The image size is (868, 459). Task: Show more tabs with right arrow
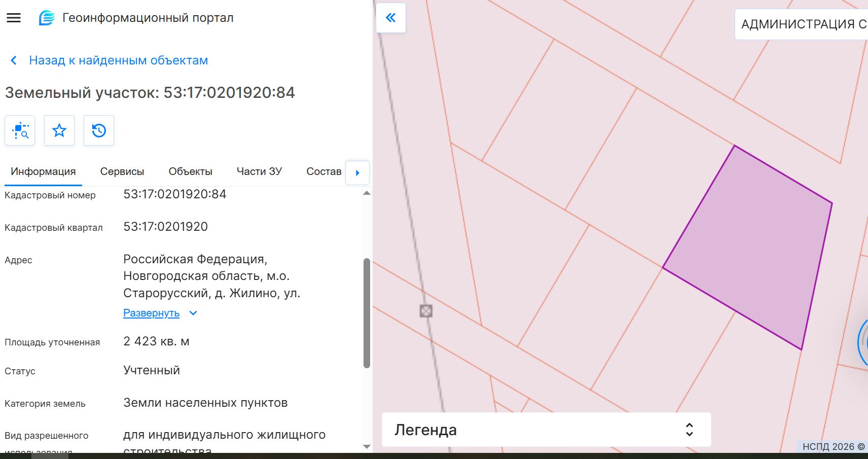point(357,173)
